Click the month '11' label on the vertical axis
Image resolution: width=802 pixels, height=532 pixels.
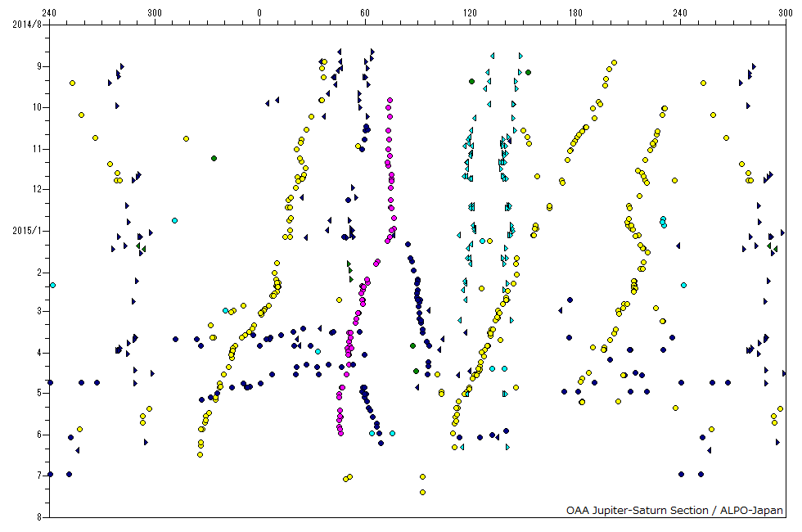(x=38, y=149)
